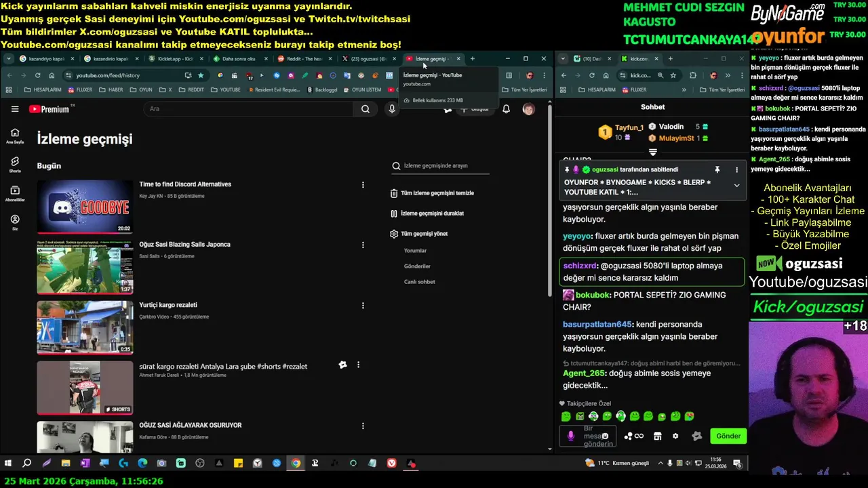Image resolution: width=868 pixels, height=488 pixels.
Task: Start voice search with microphone icon
Action: click(392, 109)
